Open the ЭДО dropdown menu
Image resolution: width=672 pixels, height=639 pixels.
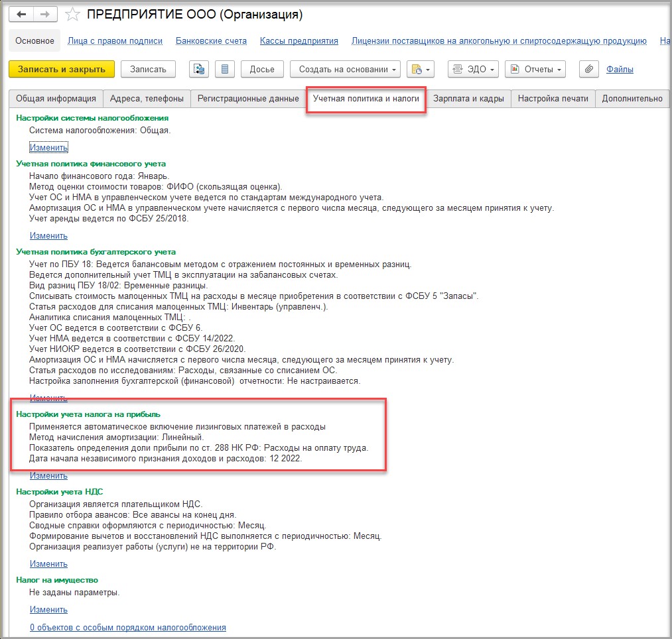coord(474,69)
